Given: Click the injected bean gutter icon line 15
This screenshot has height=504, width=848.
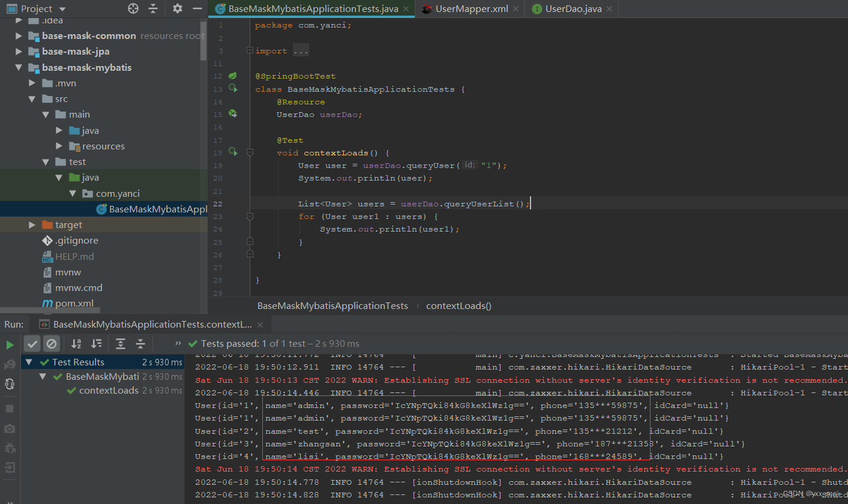Looking at the screenshot, I should coord(233,114).
